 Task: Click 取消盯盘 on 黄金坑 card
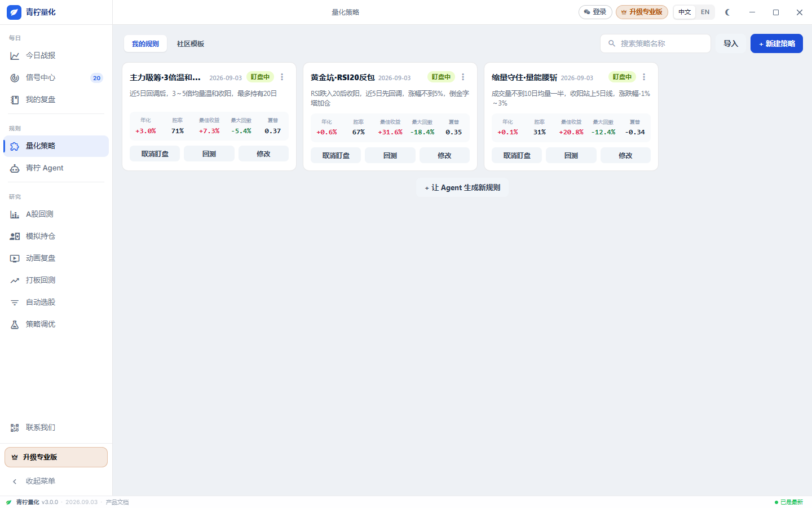click(x=336, y=155)
